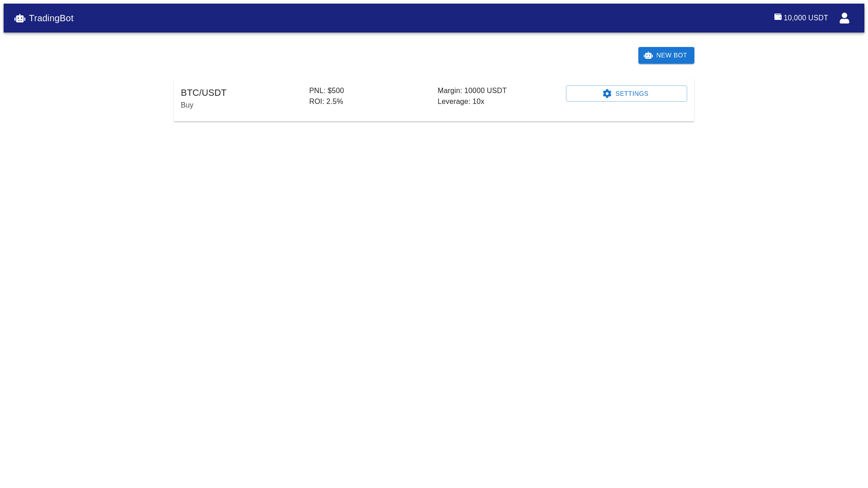Screen dimensions: 868x488
Task: Click the robot logo icon in header
Action: point(20,19)
